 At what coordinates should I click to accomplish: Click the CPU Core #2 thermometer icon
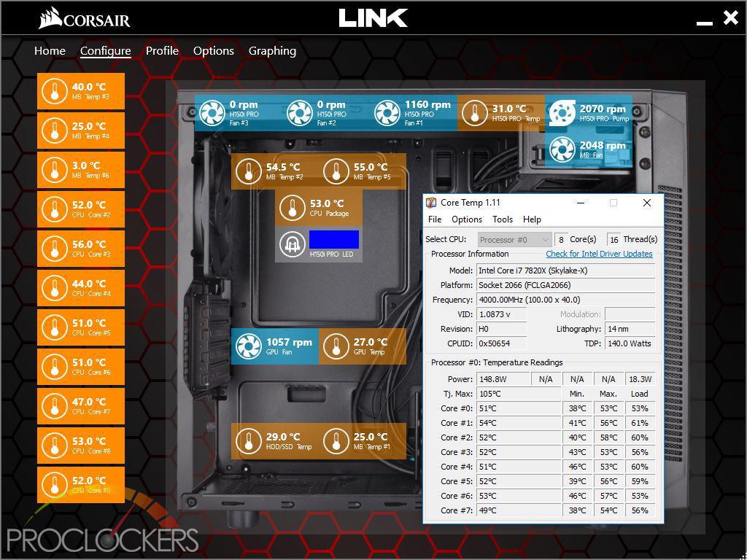click(x=54, y=209)
